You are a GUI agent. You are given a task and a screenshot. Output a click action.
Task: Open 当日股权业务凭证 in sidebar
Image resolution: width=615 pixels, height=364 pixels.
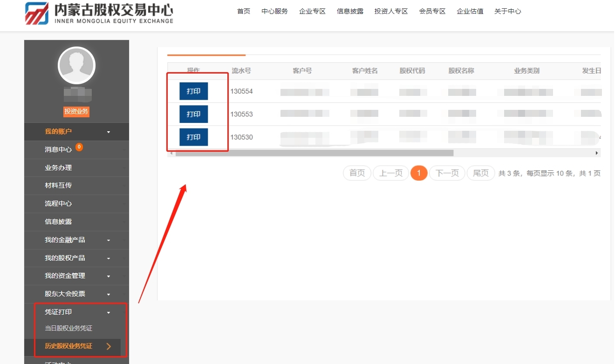pos(68,328)
